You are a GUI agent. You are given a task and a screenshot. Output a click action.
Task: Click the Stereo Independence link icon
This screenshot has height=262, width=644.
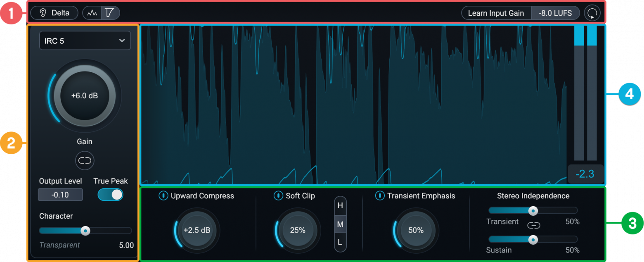(x=534, y=225)
